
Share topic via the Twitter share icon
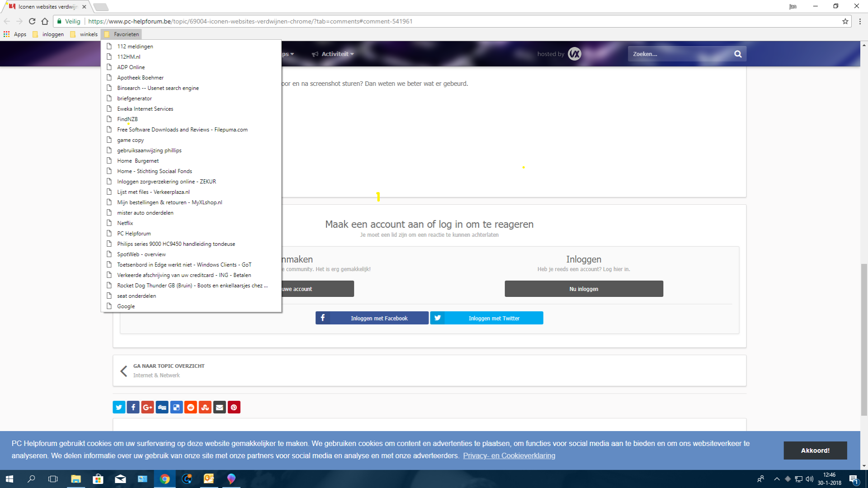pos(119,408)
